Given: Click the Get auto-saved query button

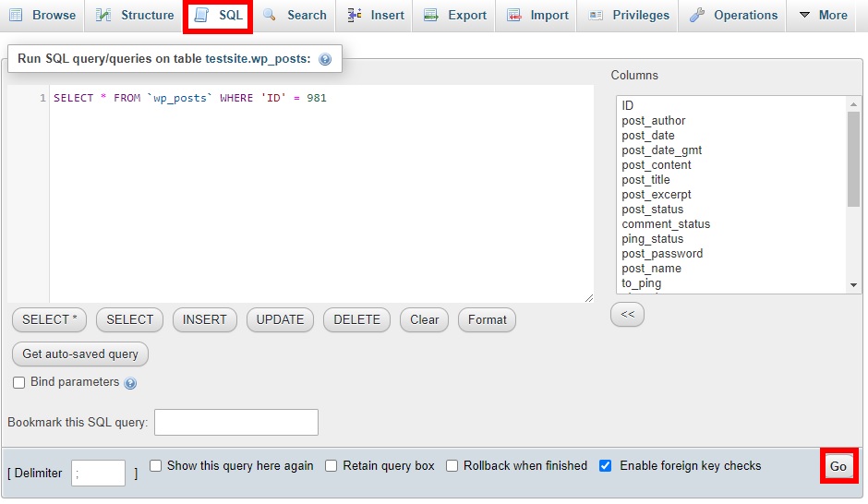Looking at the screenshot, I should tap(80, 354).
